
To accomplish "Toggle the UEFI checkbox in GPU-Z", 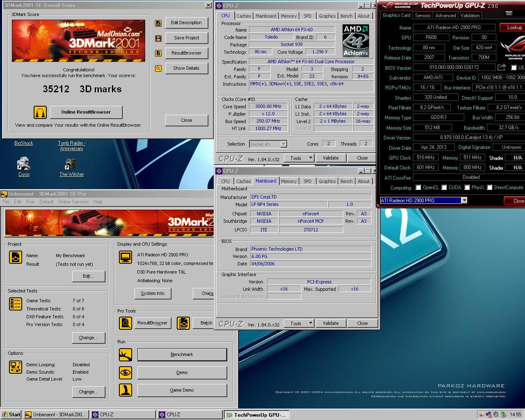I will pos(514,68).
